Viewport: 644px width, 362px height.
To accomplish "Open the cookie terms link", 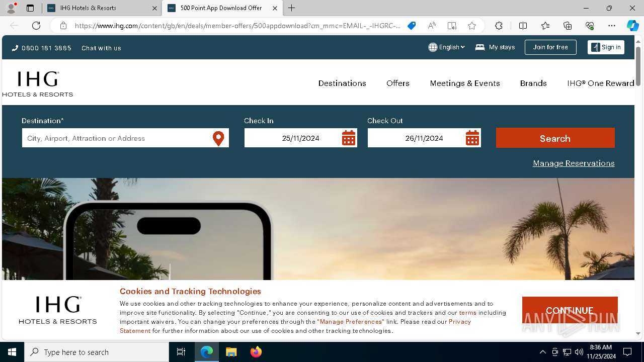I will pyautogui.click(x=467, y=313).
